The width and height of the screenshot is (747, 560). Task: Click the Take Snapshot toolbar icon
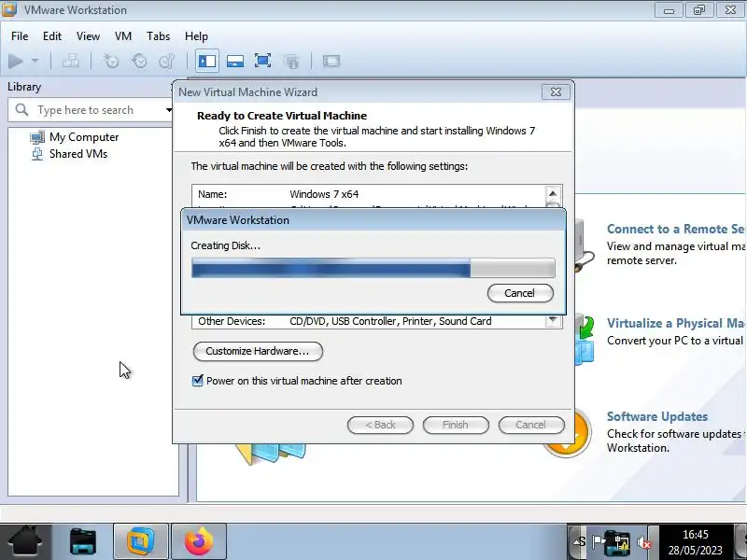(x=111, y=61)
